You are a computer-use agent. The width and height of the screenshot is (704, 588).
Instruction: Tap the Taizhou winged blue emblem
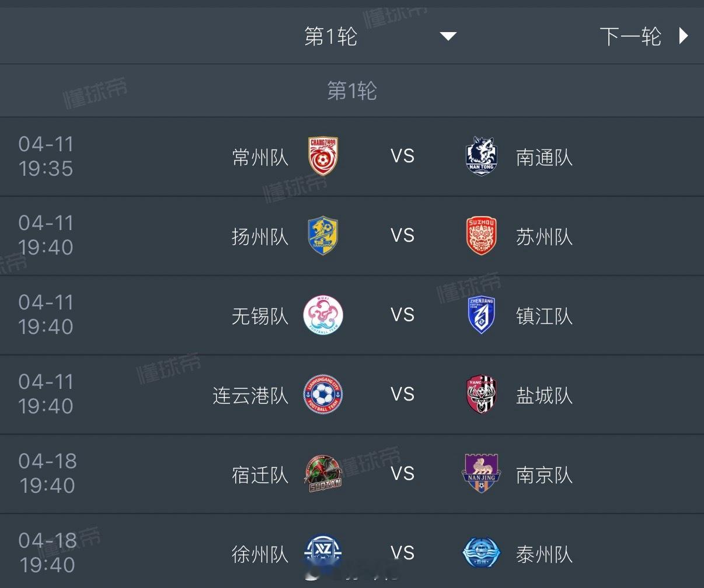[x=481, y=552]
